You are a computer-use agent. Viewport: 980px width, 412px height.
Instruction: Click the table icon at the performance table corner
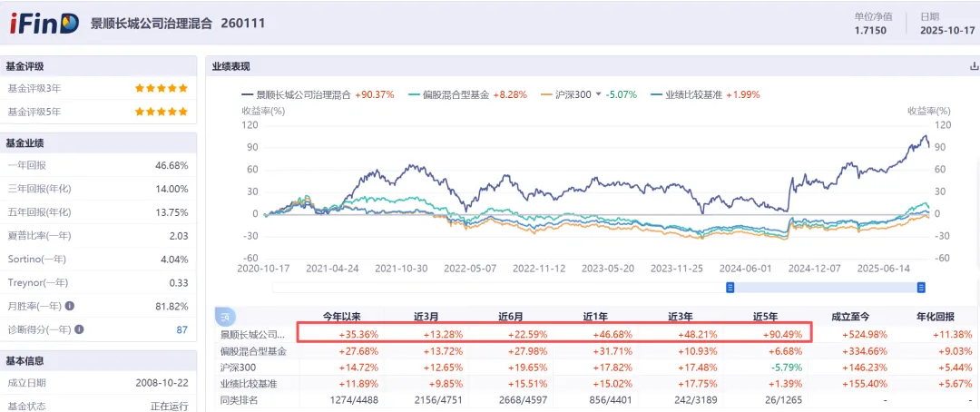coord(223,316)
